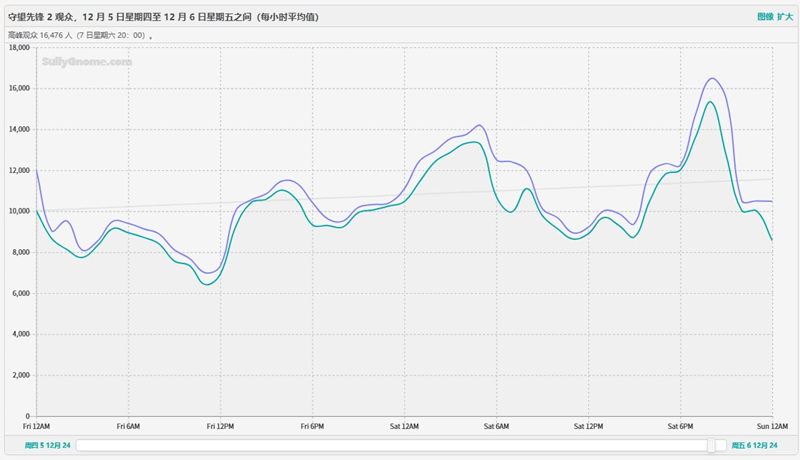800x460 pixels.
Task: Click the purple line peak just before Sat 6AM
Action: 481,125
